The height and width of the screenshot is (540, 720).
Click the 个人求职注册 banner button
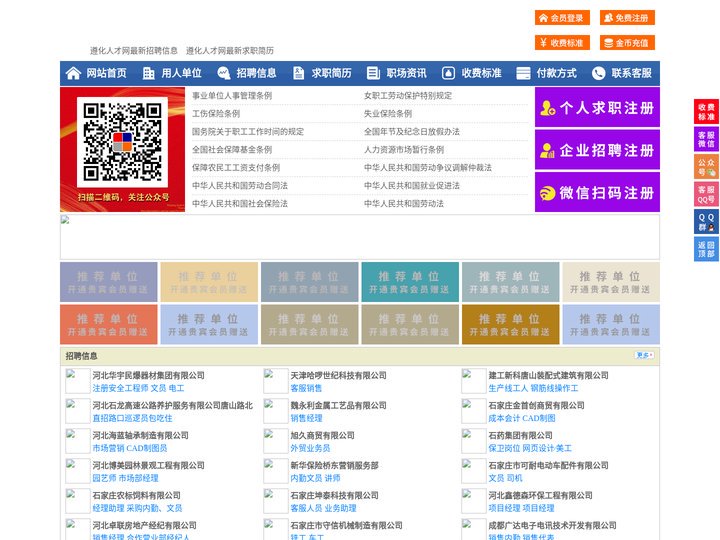coord(597,107)
